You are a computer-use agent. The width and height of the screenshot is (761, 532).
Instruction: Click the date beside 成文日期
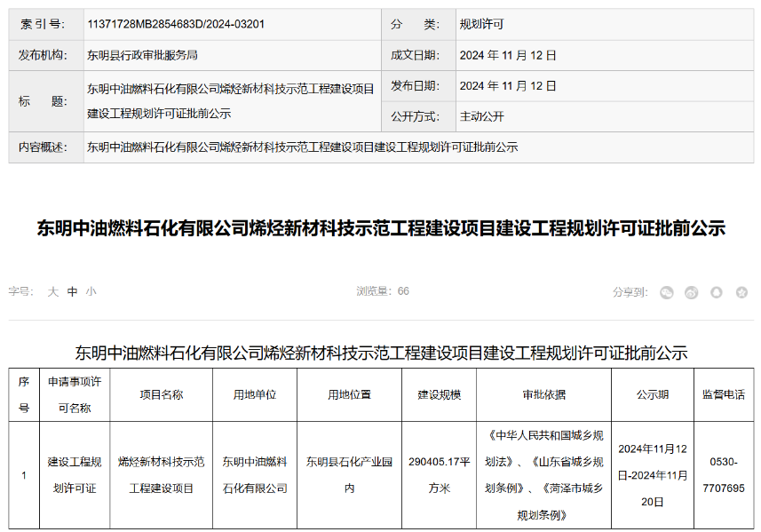click(508, 55)
